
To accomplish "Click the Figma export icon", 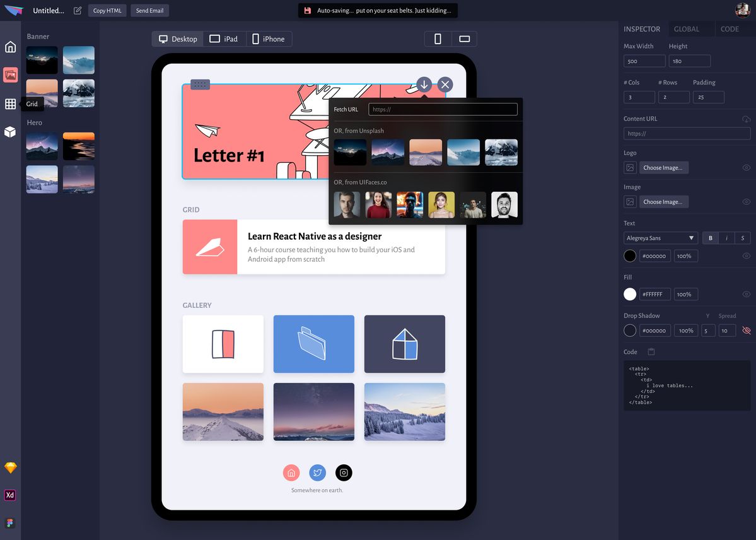I will coord(10,523).
